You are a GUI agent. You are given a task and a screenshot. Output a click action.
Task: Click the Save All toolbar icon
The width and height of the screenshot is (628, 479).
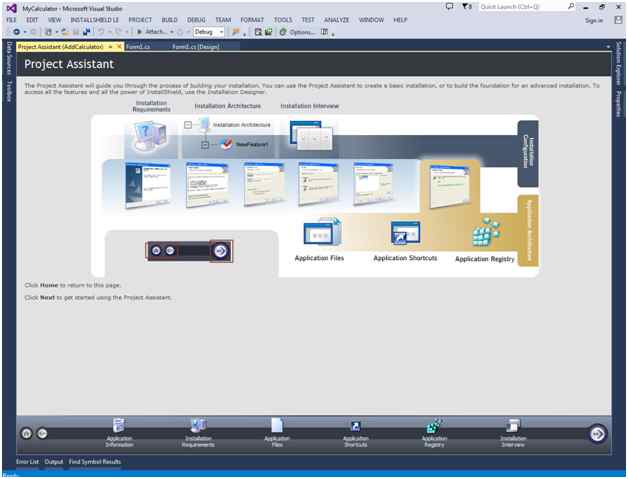tap(87, 32)
